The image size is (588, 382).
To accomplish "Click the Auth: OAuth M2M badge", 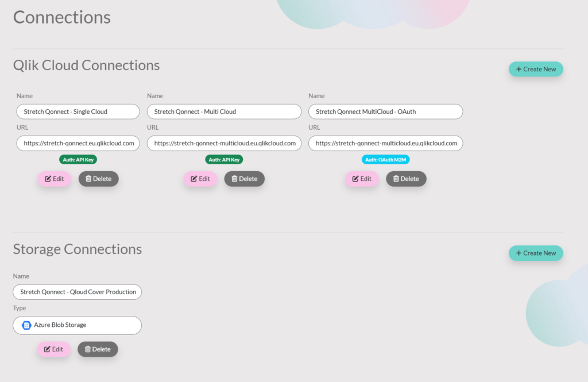I will click(x=385, y=160).
